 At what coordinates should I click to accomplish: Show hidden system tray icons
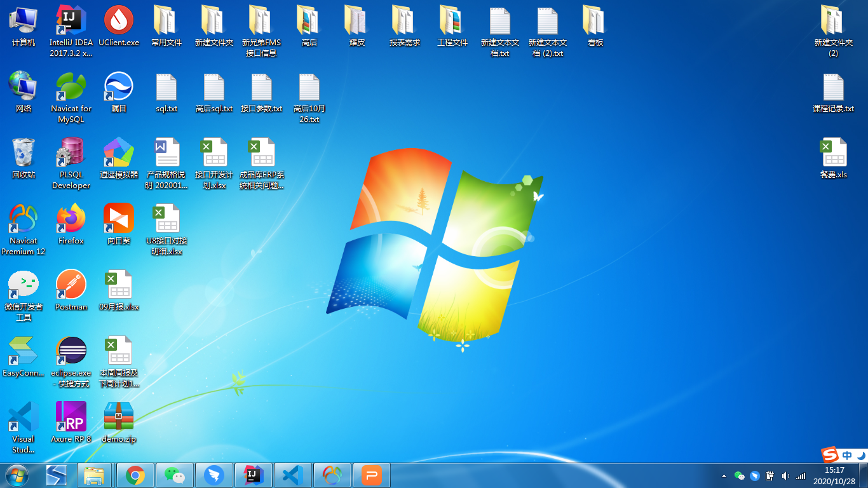pyautogui.click(x=724, y=476)
